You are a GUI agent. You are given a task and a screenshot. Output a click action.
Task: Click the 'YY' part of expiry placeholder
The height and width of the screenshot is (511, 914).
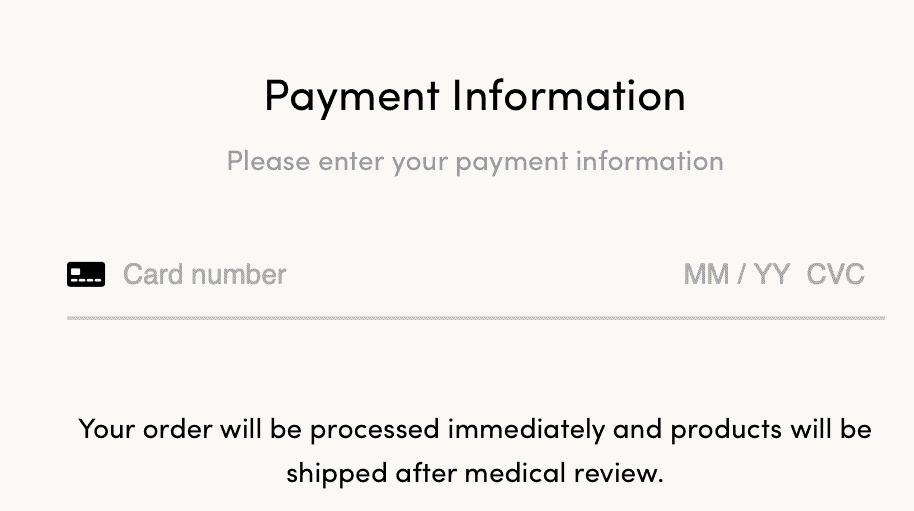(x=772, y=274)
